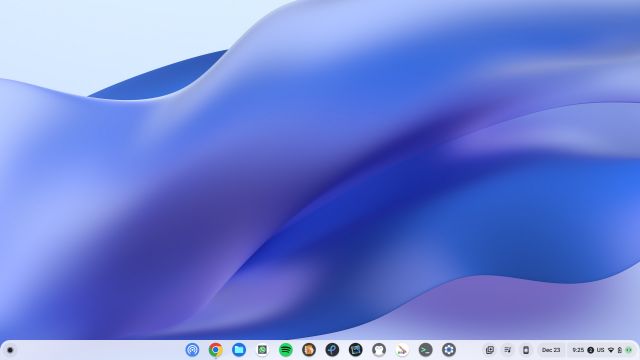640x360 pixels.
Task: Show the 2 pending notifications
Action: pyautogui.click(x=591, y=350)
